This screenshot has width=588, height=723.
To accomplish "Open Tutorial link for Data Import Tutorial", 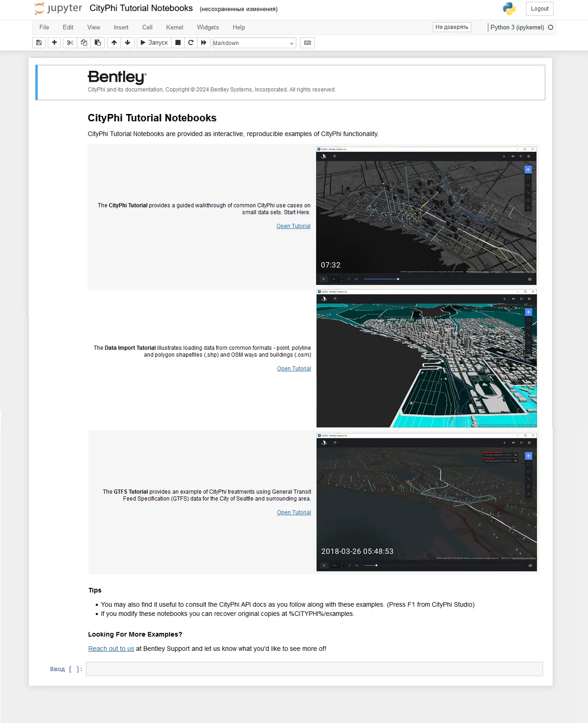I will coord(294,369).
